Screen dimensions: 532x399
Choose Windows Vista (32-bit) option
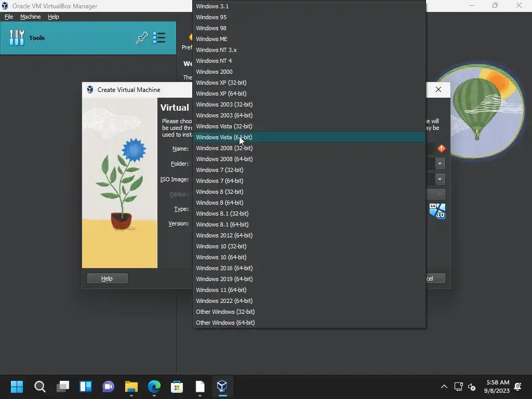(309, 126)
